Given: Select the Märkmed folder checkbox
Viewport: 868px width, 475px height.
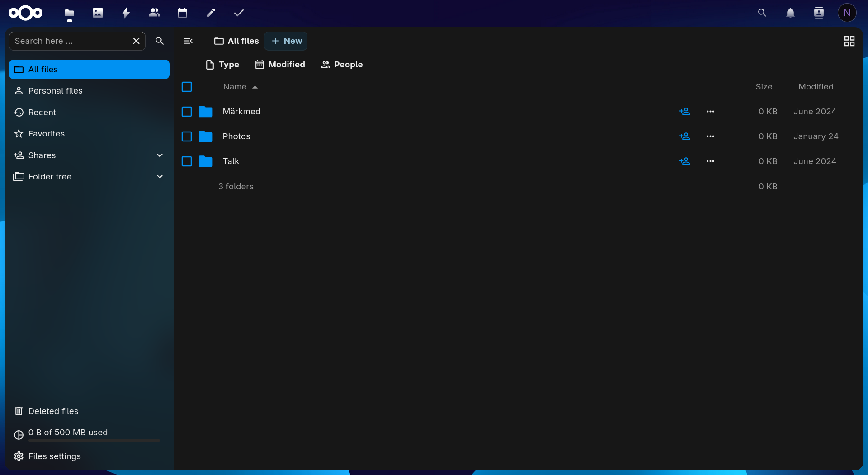Looking at the screenshot, I should (187, 112).
